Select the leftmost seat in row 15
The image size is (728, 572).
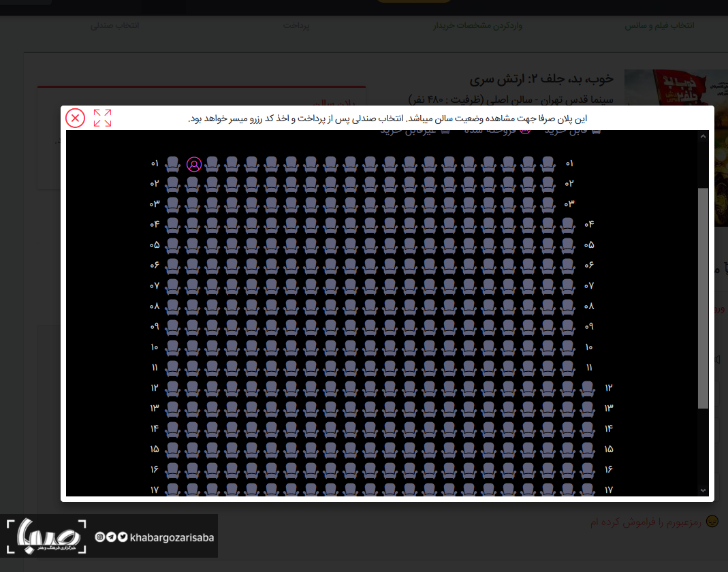pyautogui.click(x=173, y=450)
